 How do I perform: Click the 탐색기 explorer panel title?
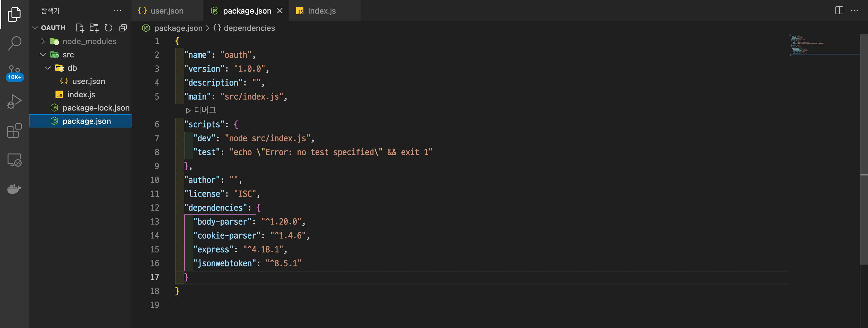50,11
